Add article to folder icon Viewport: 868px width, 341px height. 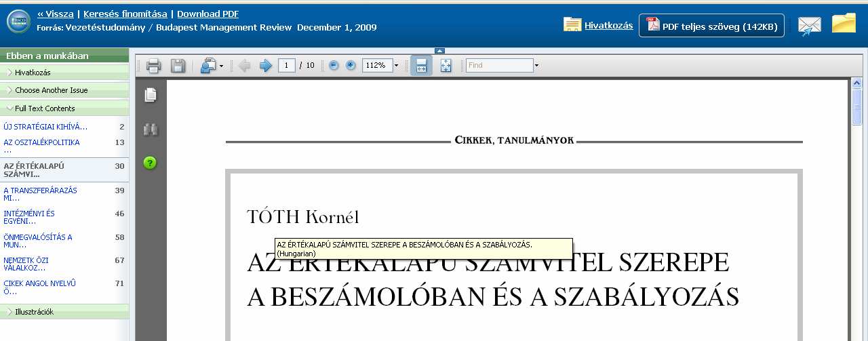tap(844, 23)
